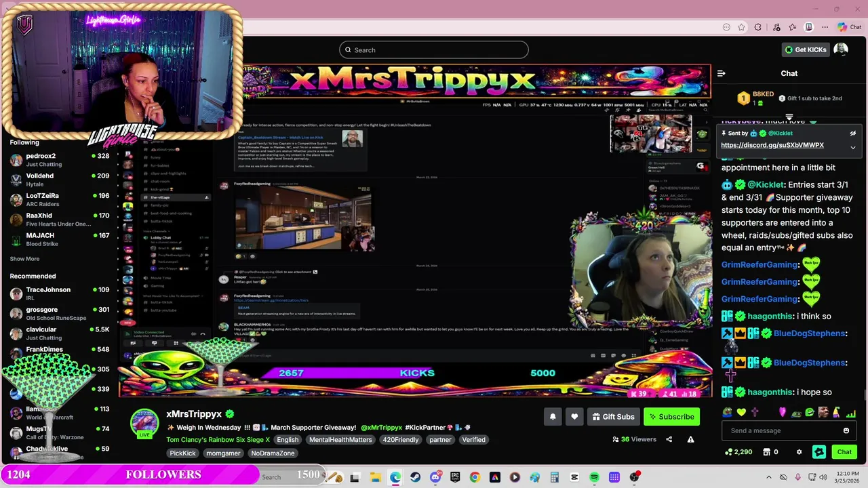
Task: Open browser favorites list icon
Action: click(792, 27)
